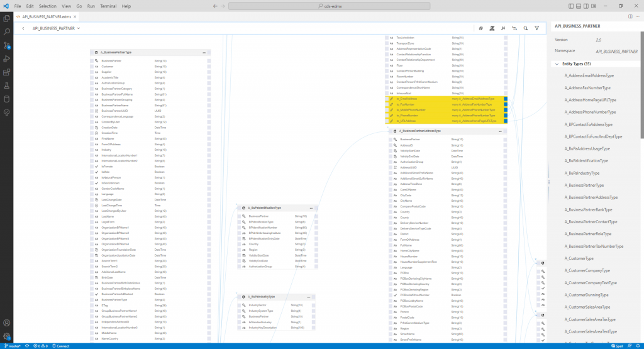Image resolution: width=644 pixels, height=349 pixels.
Task: Click the copy icon in diagram toolbar
Action: coord(480,28)
